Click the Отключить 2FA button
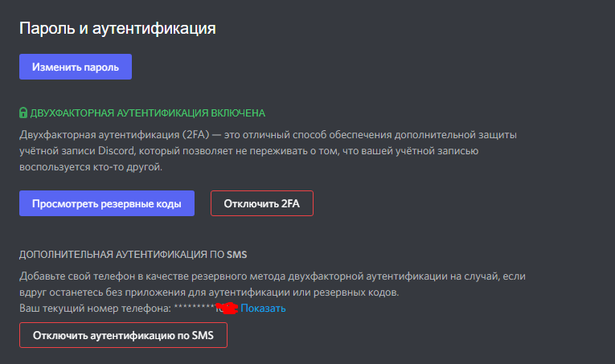Viewport: 615px width, 364px height. 262,203
